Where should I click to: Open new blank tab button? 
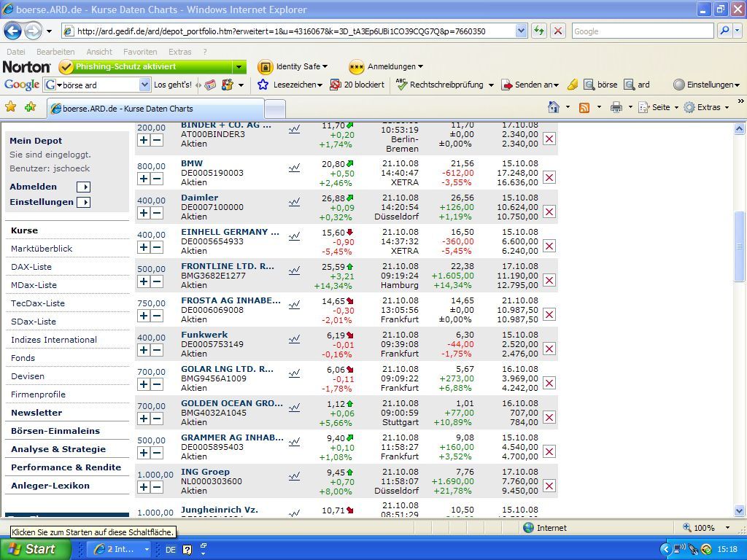click(x=275, y=109)
